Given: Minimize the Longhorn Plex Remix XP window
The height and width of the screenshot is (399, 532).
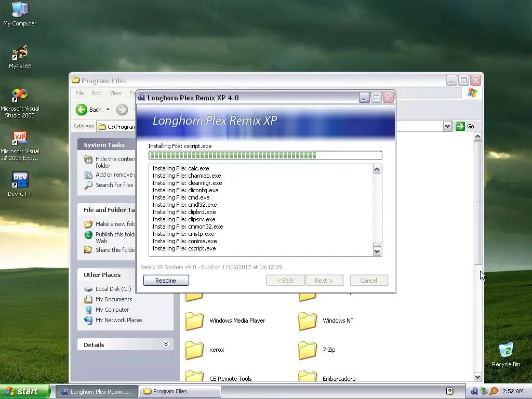Looking at the screenshot, I should 364,98.
